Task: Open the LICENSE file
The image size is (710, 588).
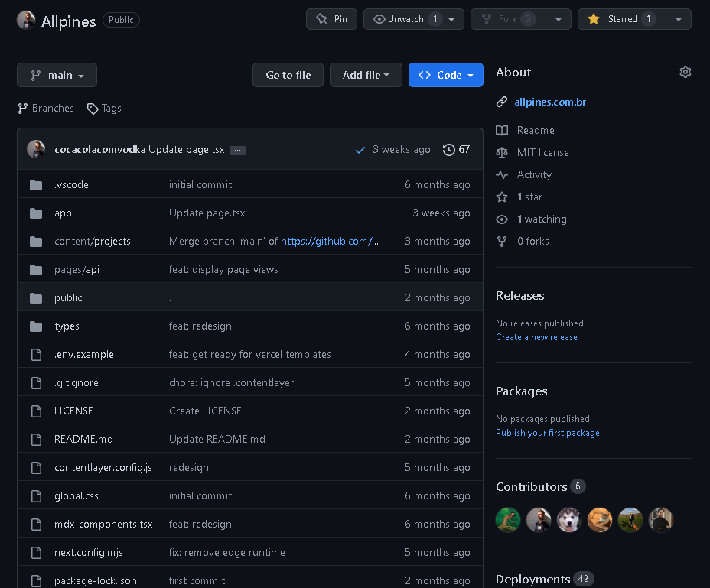Action: (73, 411)
